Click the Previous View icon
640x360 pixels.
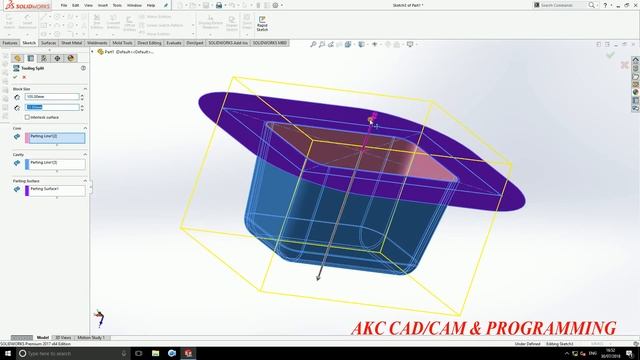coord(331,44)
